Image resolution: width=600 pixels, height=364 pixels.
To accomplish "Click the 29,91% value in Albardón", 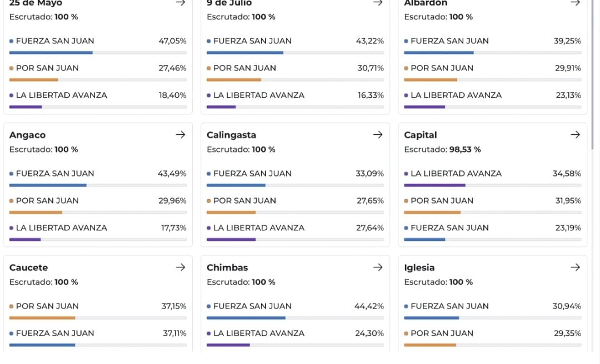I will click(x=568, y=68).
